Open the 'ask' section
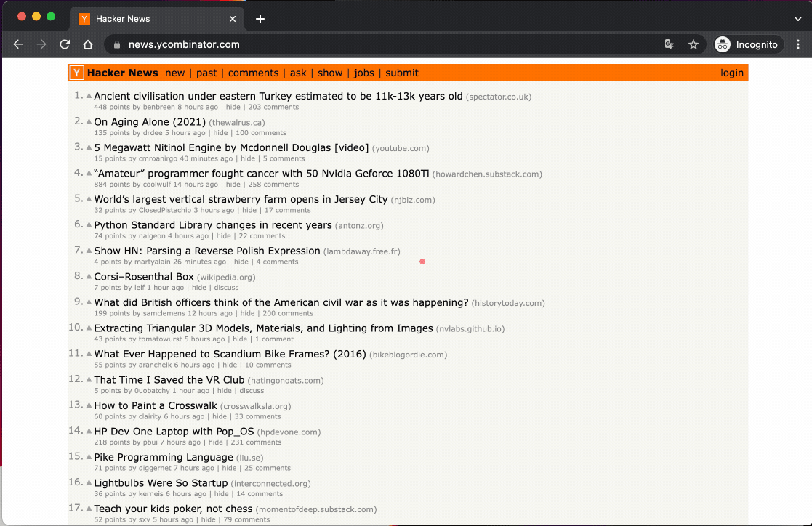Image resolution: width=812 pixels, height=526 pixels. tap(298, 73)
